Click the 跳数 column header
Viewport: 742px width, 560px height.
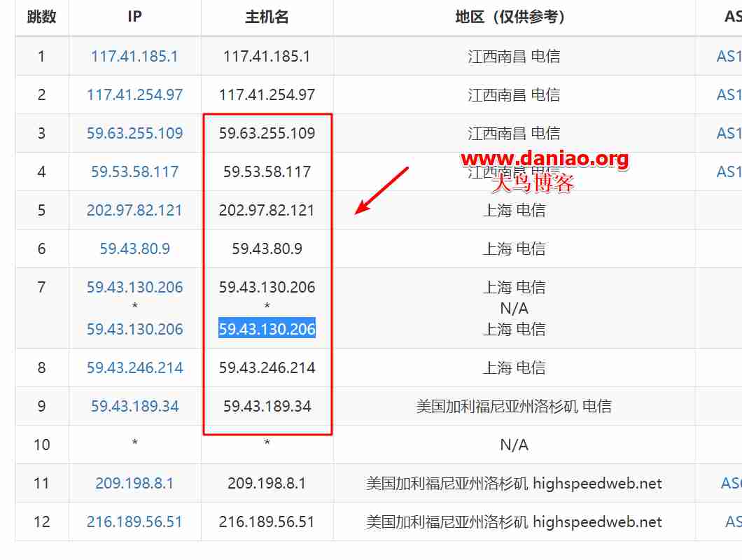(41, 17)
